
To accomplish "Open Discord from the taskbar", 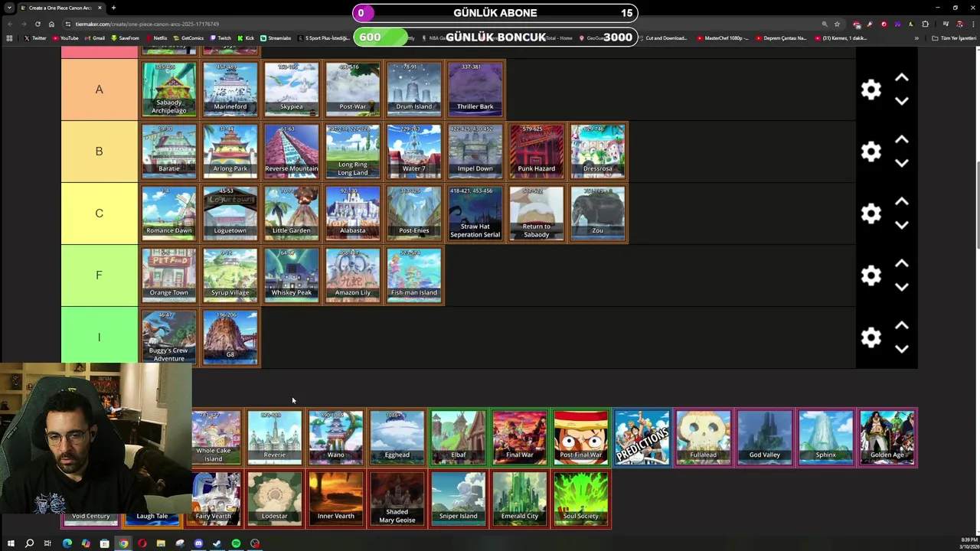I will [198, 543].
